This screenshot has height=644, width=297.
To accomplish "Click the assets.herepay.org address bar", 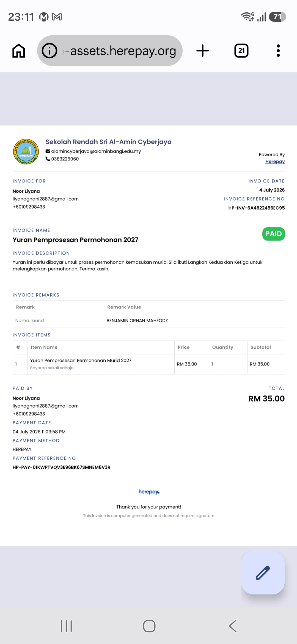I will pyautogui.click(x=110, y=51).
